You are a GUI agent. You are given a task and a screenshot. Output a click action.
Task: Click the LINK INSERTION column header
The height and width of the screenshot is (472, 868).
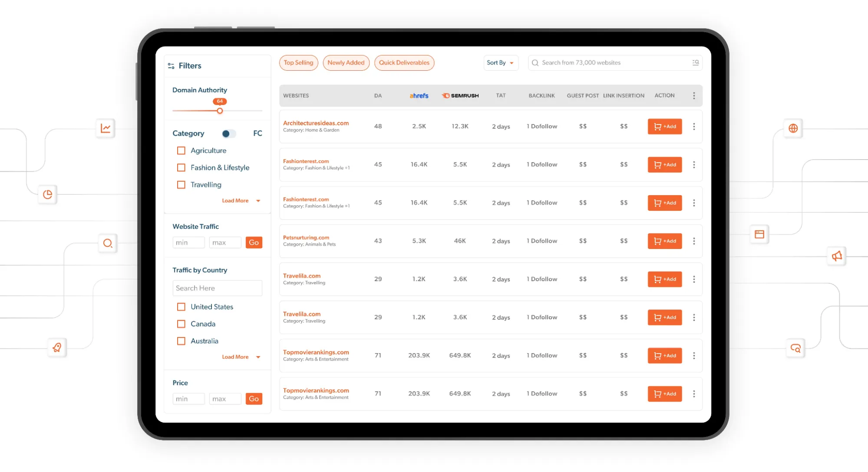[624, 96]
